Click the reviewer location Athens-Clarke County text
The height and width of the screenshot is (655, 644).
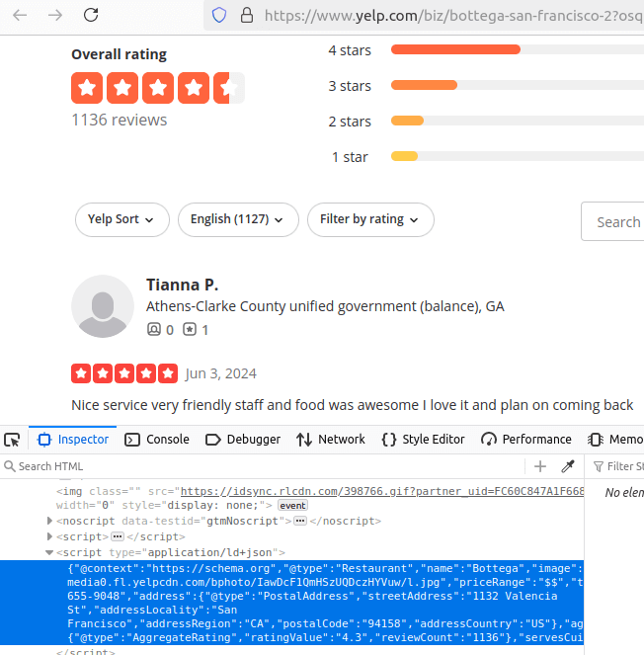[325, 306]
